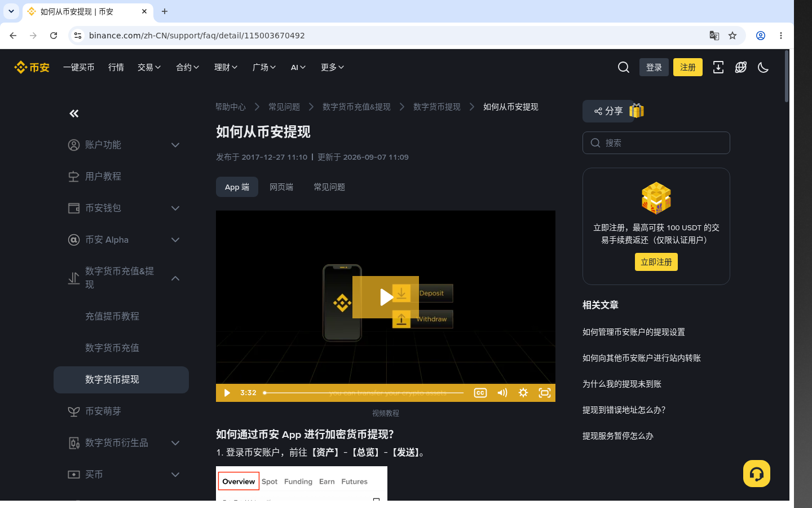812x508 pixels.
Task: Open the site search magnifier icon
Action: (x=624, y=67)
